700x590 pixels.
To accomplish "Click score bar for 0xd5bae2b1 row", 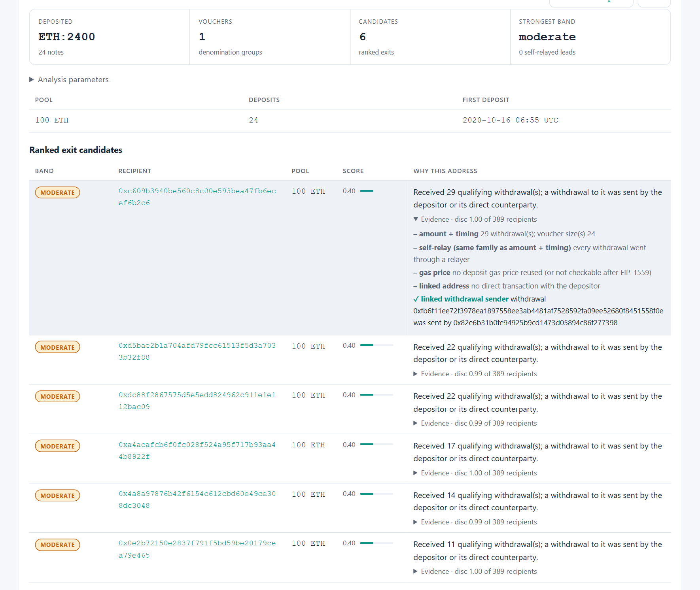I will point(376,345).
